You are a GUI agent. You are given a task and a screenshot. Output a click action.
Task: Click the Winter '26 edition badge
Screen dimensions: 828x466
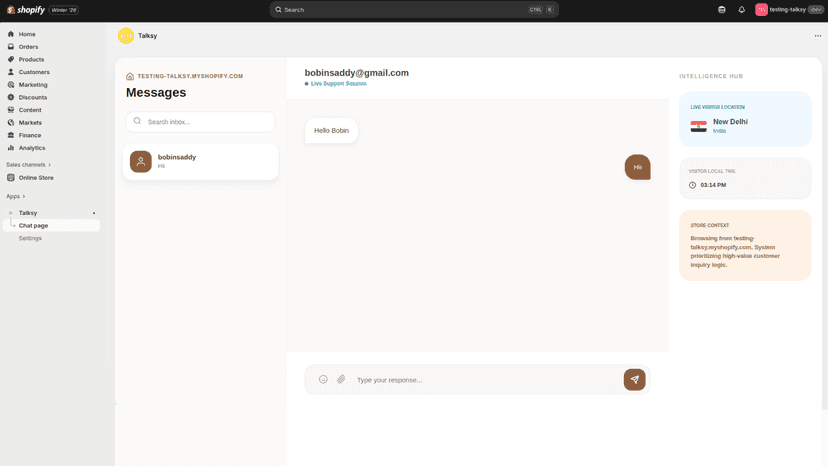pyautogui.click(x=64, y=10)
